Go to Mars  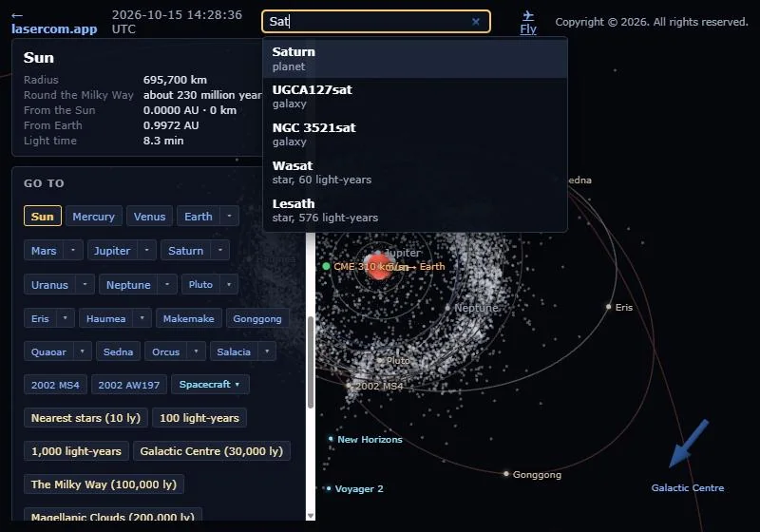(44, 251)
